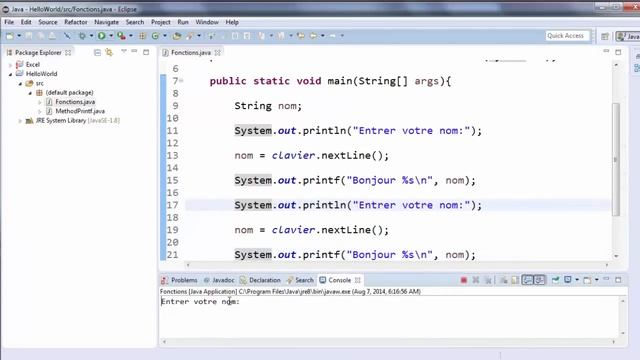The height and width of the screenshot is (360, 640).
Task: Open Package Explorer View Menu triangle
Action: [124, 51]
